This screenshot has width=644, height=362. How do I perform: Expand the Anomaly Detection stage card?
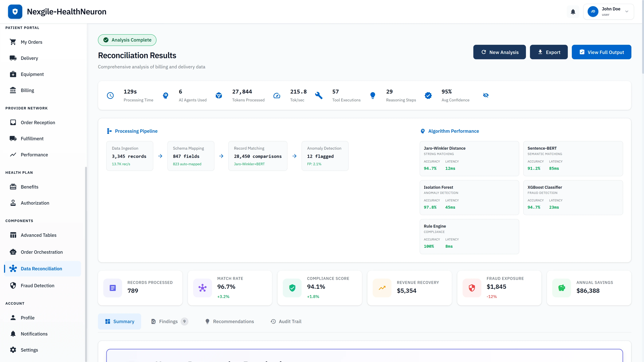325,156
